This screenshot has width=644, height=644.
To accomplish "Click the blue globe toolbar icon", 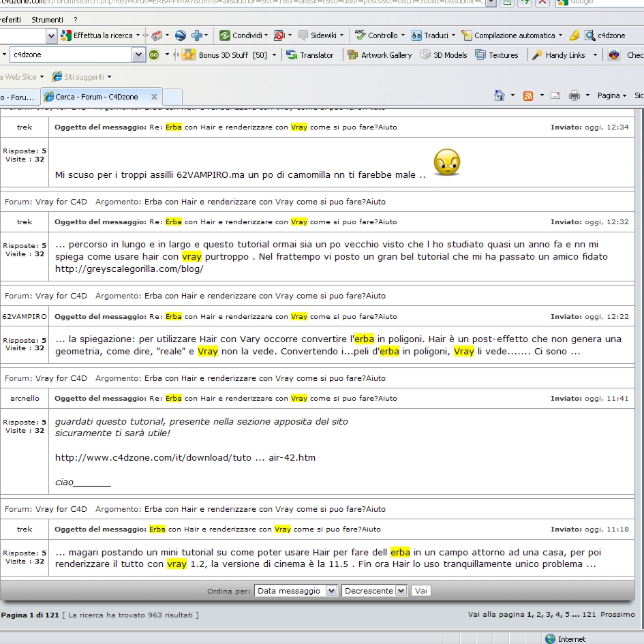I will coord(181,35).
